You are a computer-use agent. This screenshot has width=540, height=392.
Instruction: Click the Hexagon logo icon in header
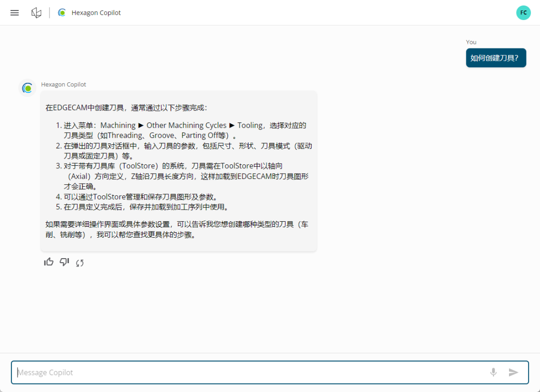click(36, 12)
